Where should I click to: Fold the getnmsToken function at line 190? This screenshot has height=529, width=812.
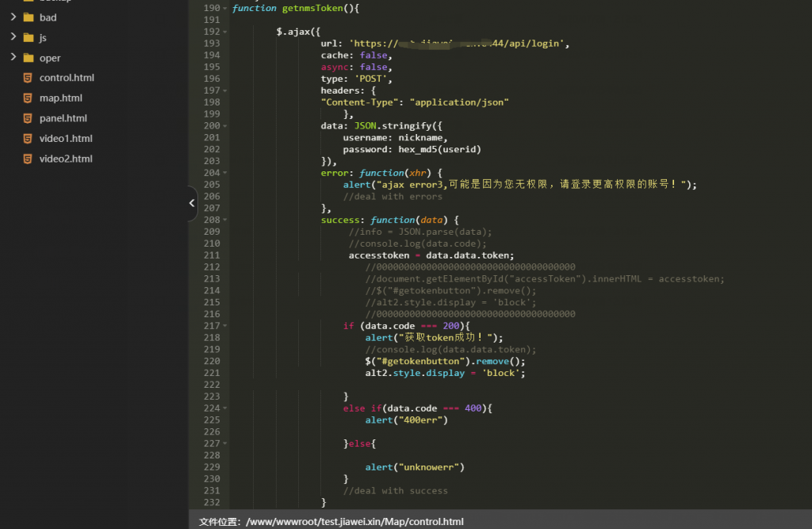point(225,8)
